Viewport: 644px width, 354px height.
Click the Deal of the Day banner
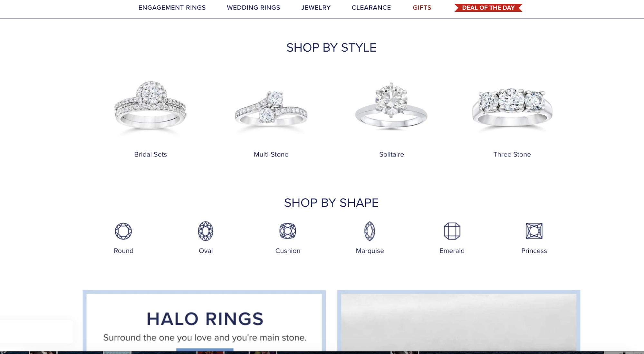[488, 8]
